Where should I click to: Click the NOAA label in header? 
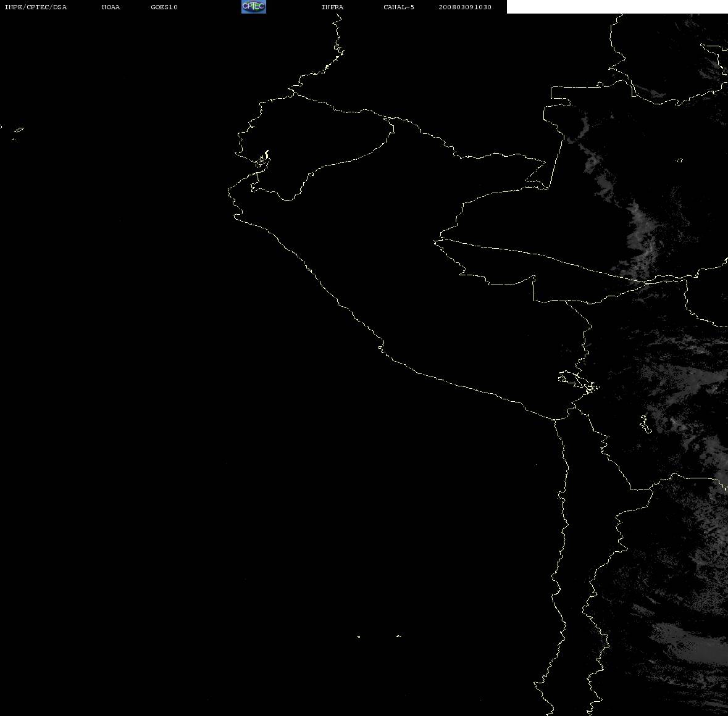[111, 7]
